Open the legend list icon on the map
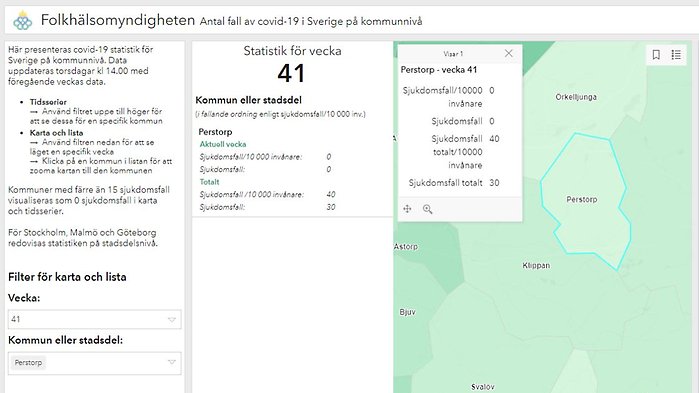 [x=676, y=55]
